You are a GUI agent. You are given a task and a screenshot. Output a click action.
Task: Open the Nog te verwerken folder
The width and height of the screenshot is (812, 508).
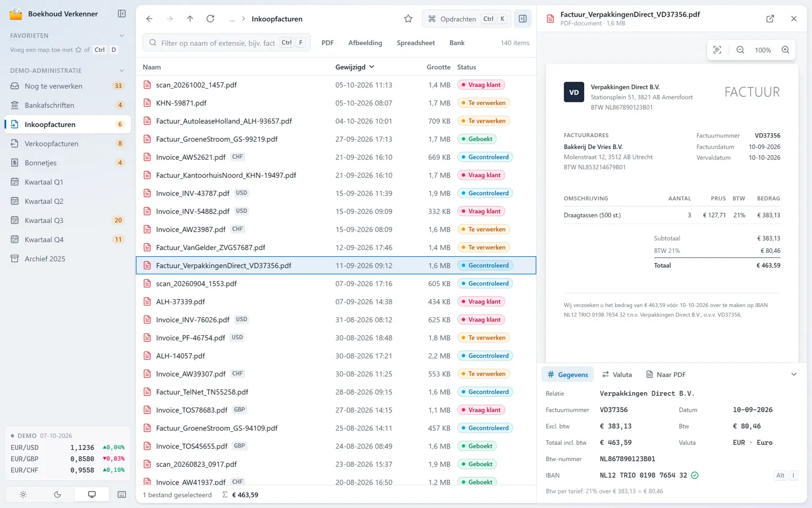coord(68,86)
